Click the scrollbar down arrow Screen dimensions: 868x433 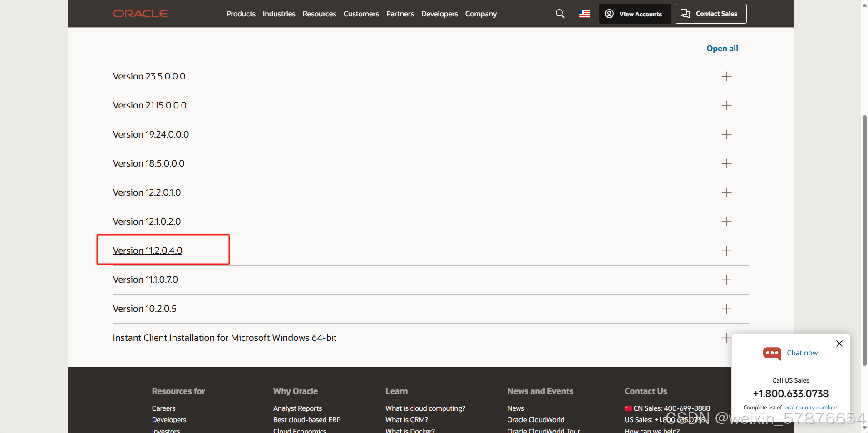[x=864, y=428]
